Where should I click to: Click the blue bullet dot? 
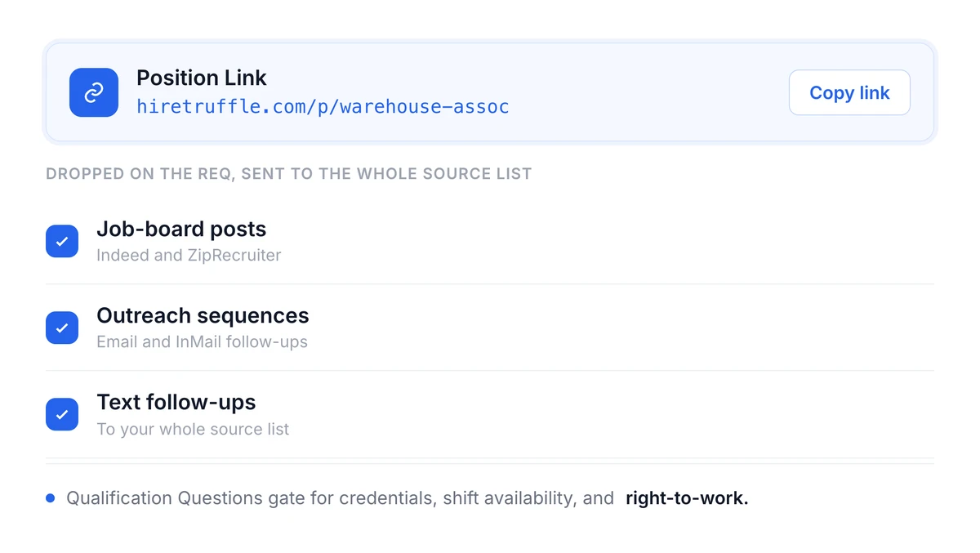tap(51, 498)
